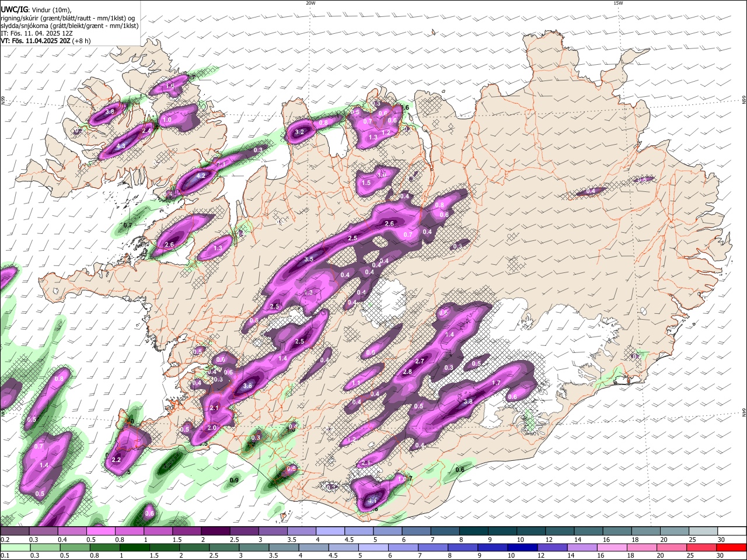Select darkest purple upper-row swatch between 2 and 2.5
This screenshot has height=560, width=747.
coord(215,531)
